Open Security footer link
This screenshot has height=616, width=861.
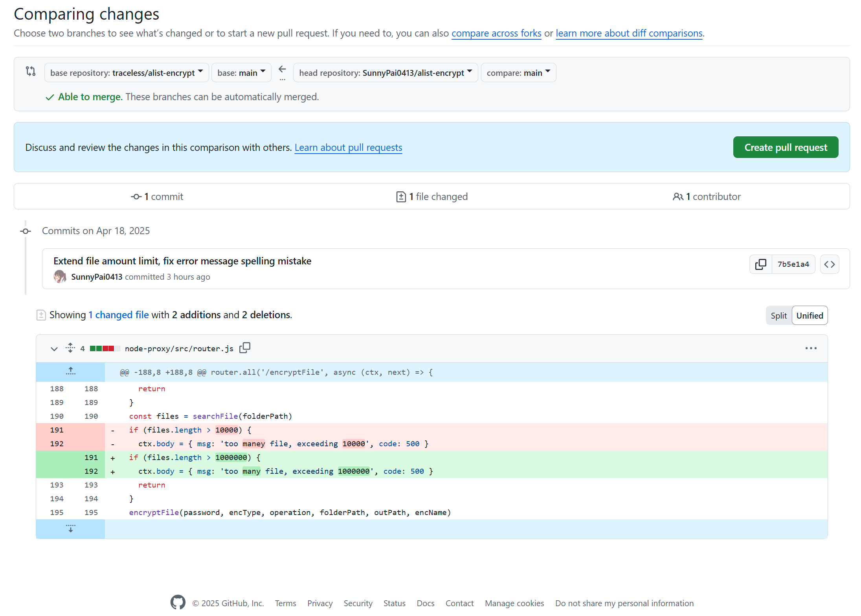point(358,603)
